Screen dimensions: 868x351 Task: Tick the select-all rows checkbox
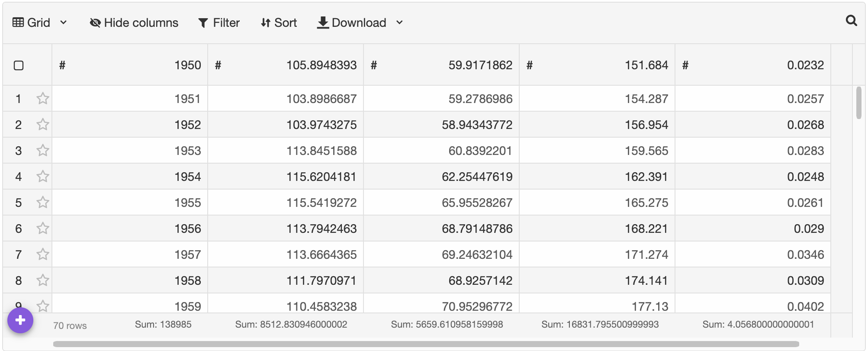tap(19, 65)
